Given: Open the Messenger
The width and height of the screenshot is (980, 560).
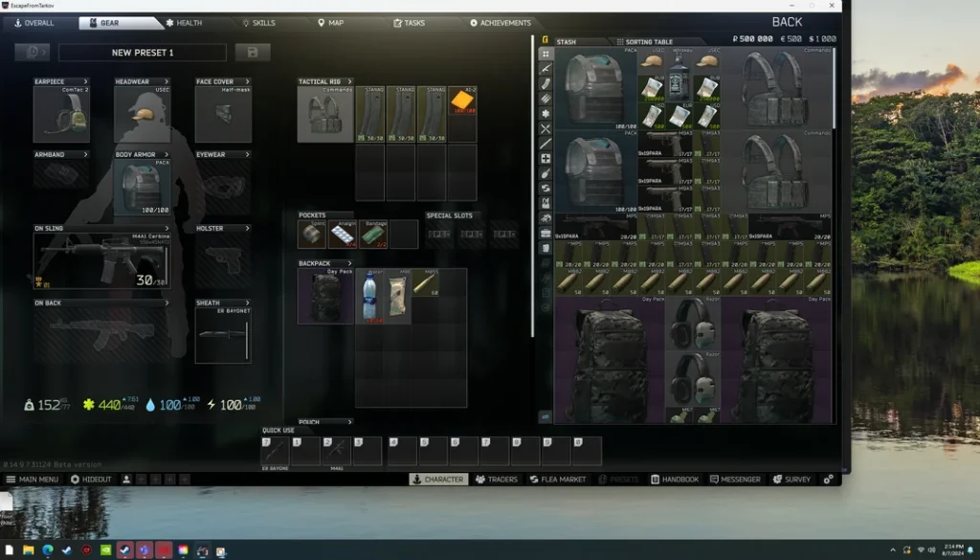Looking at the screenshot, I should tap(736, 480).
